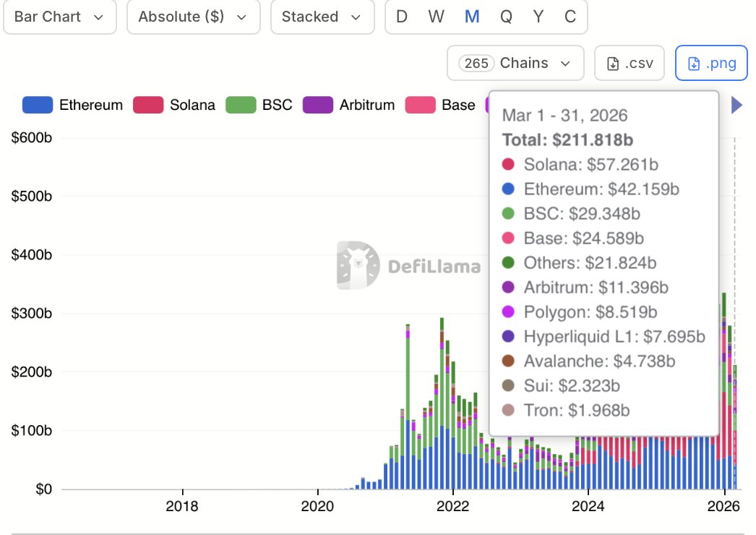Open the 265 Chains selector
756x535 pixels.
pos(515,63)
